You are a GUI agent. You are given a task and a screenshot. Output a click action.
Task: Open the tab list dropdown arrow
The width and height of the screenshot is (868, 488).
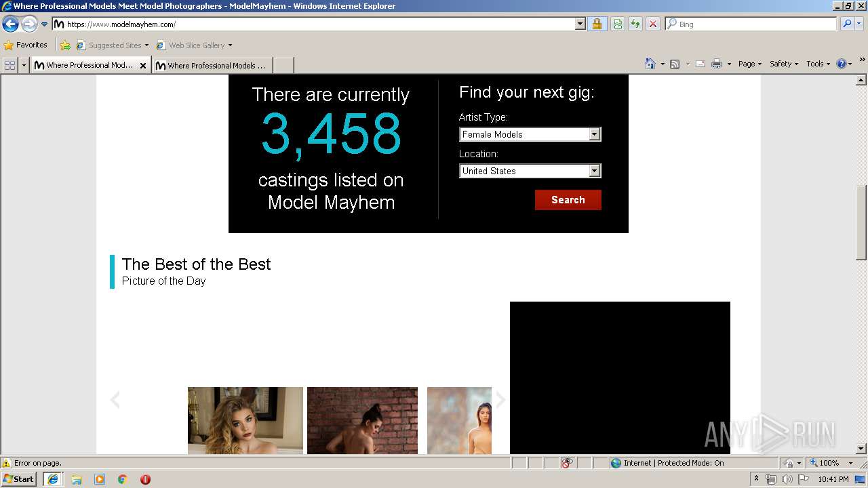click(x=24, y=65)
